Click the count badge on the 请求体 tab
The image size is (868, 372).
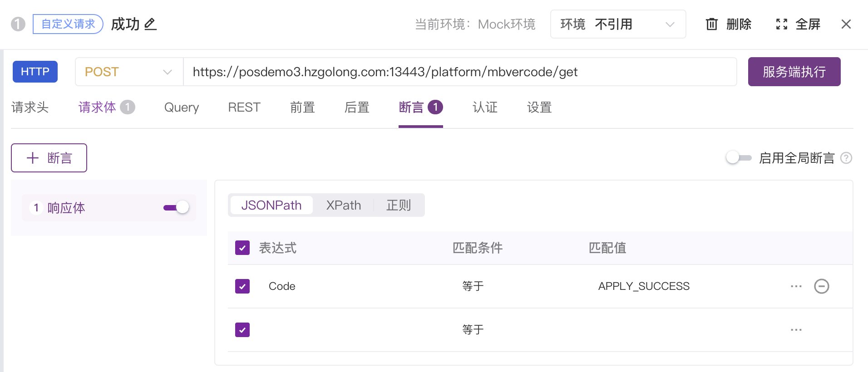128,107
